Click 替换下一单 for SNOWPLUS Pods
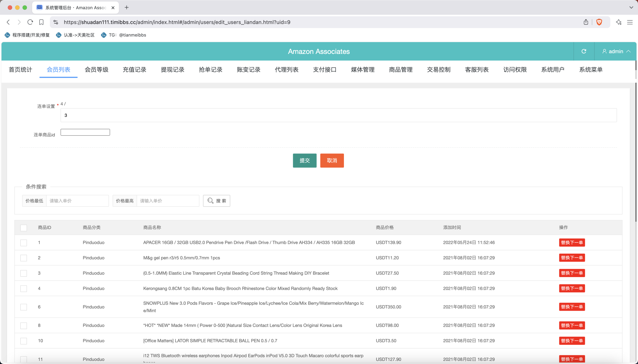 point(572,307)
